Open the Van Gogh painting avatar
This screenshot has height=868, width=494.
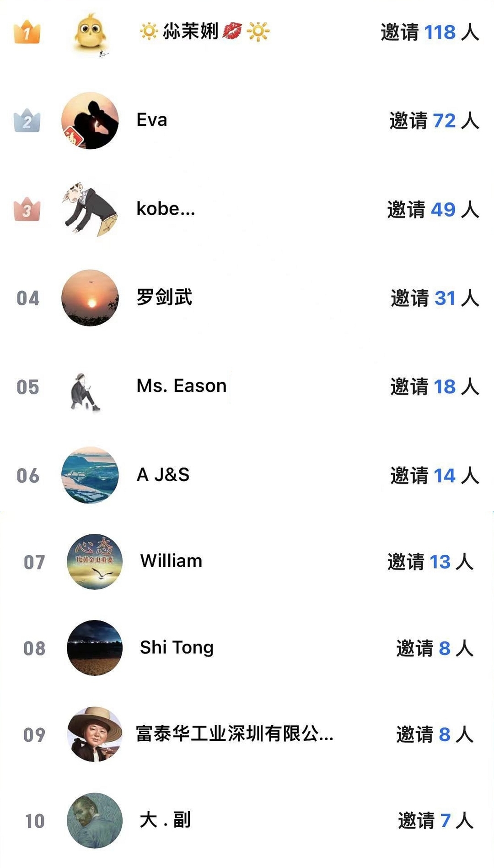pos(95,820)
